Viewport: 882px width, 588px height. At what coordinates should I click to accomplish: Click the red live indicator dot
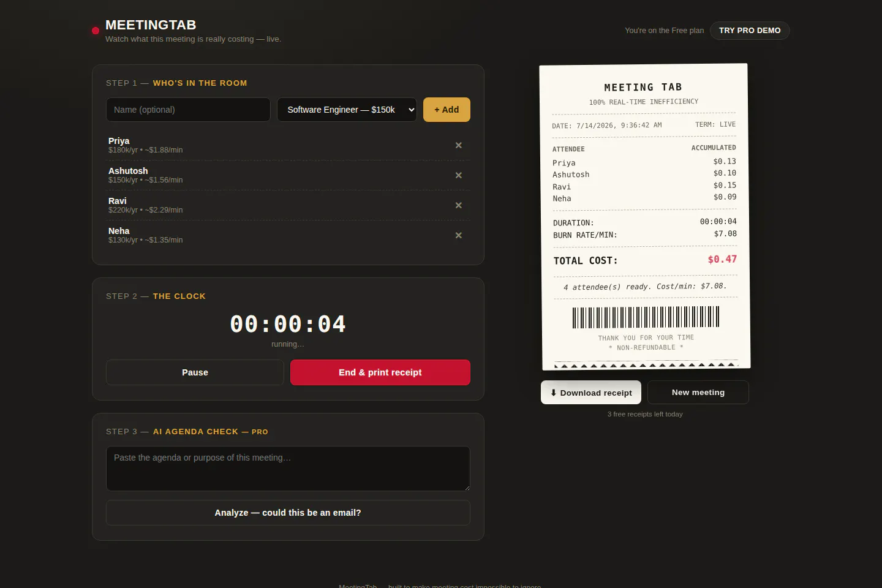pos(96,31)
